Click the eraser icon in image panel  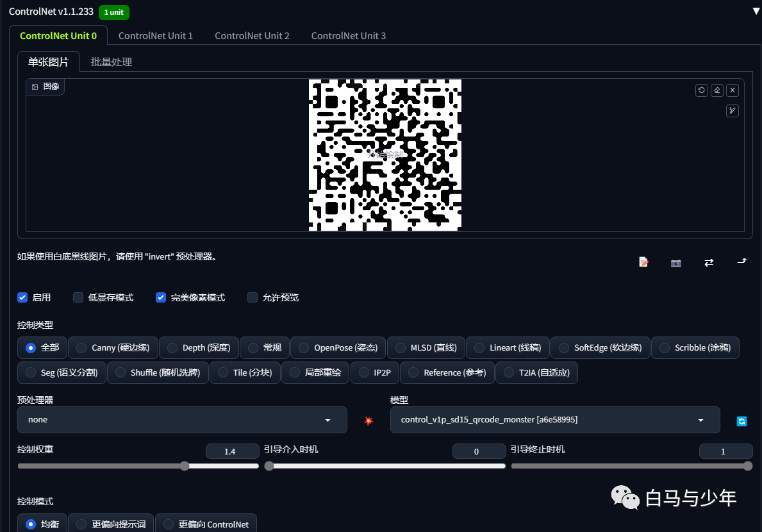click(716, 90)
